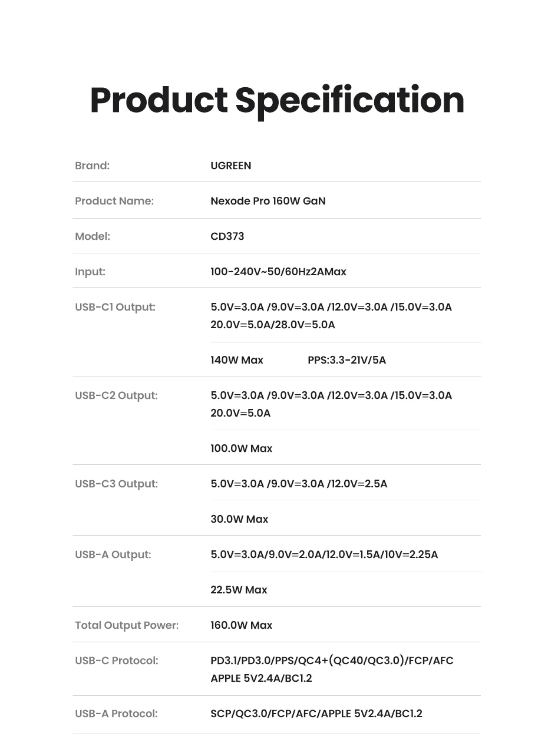The height and width of the screenshot is (756, 548).
Task: Click the 22.5W Max value
Action: pyautogui.click(x=239, y=590)
